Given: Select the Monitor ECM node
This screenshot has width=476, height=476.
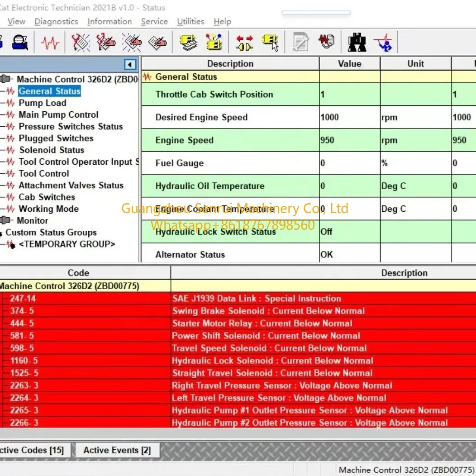Looking at the screenshot, I should (32, 221).
